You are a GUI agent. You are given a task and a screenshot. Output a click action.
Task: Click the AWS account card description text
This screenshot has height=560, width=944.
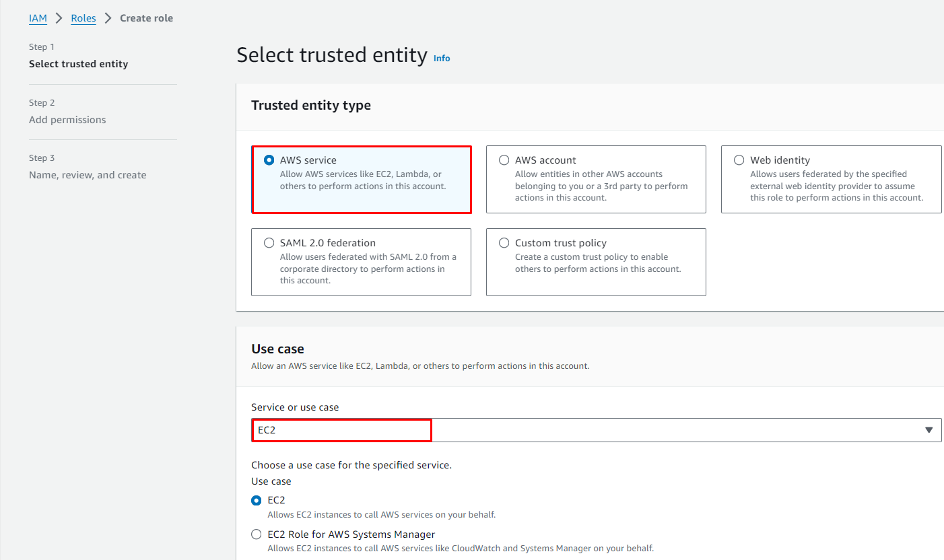point(601,186)
